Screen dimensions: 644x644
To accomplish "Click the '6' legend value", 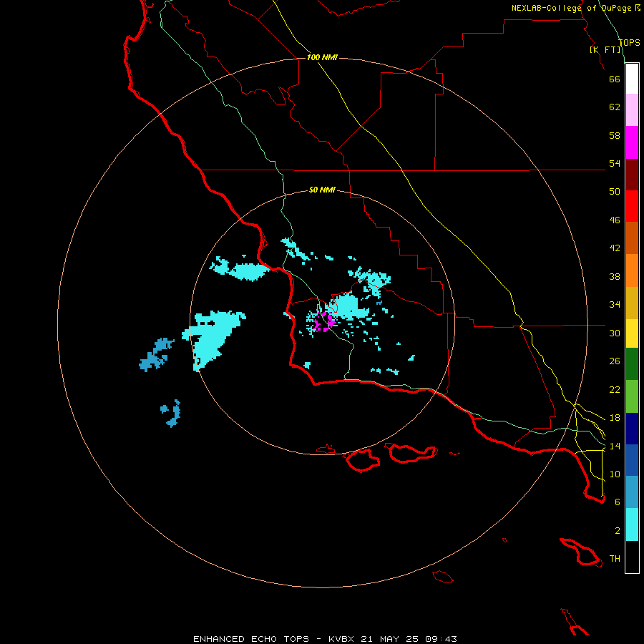I will (x=618, y=502).
